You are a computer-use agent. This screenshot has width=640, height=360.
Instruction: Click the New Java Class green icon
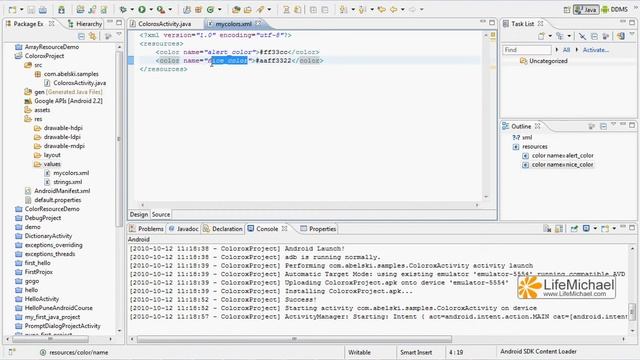coord(210,9)
